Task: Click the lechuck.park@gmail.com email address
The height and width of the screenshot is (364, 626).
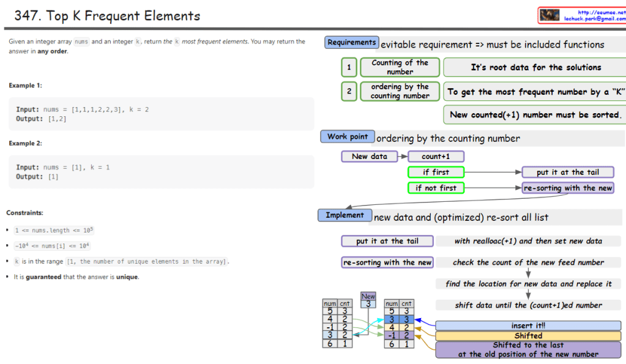Action: (x=594, y=19)
